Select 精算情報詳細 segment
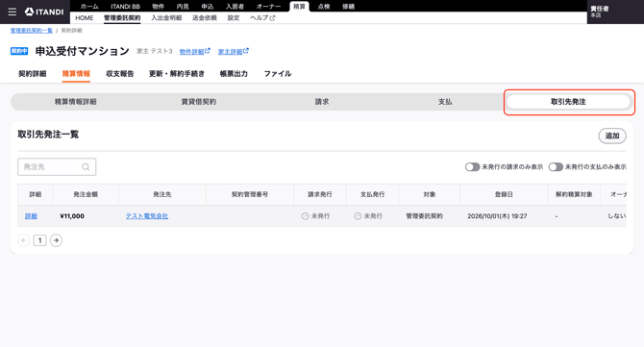Image resolution: width=644 pixels, height=347 pixels. pyautogui.click(x=76, y=102)
